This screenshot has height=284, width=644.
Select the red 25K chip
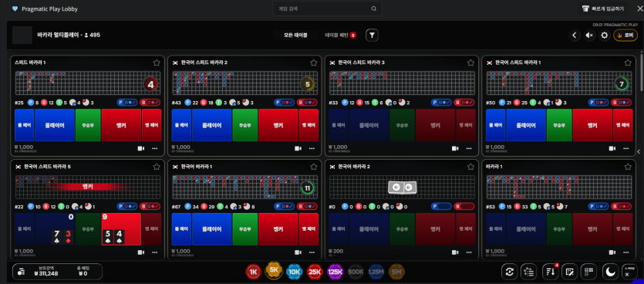[315, 272]
